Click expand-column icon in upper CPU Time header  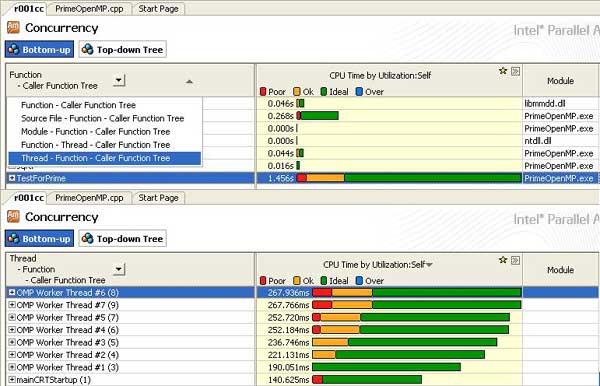click(515, 71)
